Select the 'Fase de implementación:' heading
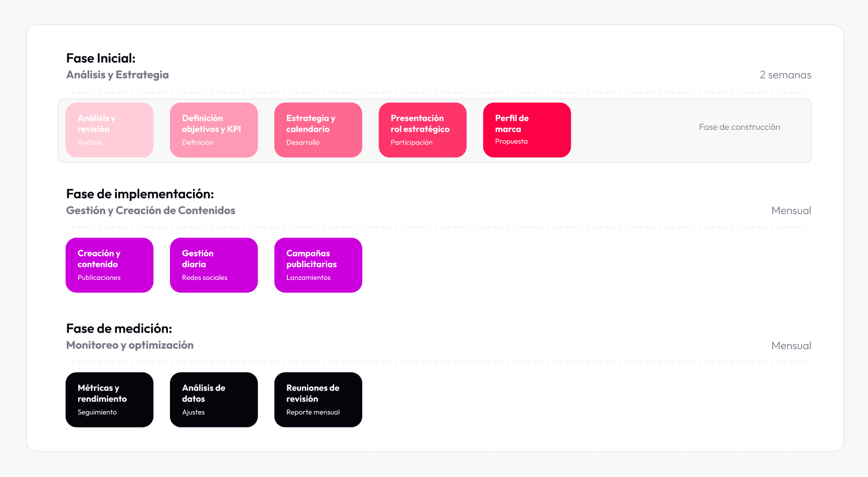This screenshot has width=868, height=477. [140, 194]
